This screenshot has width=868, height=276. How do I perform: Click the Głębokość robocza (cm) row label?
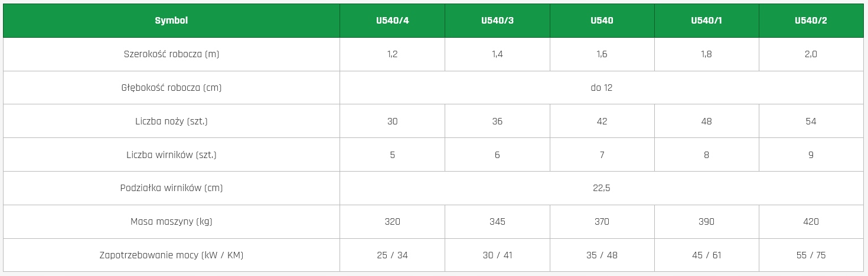(171, 88)
